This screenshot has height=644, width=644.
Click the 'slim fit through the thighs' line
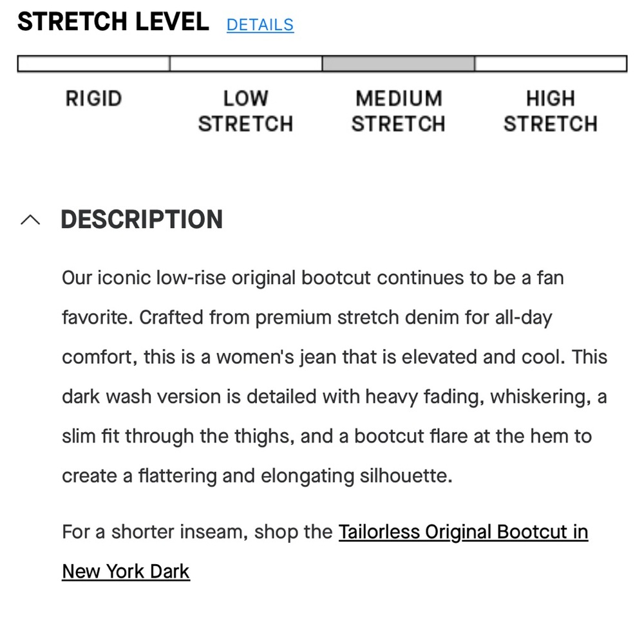click(327, 436)
